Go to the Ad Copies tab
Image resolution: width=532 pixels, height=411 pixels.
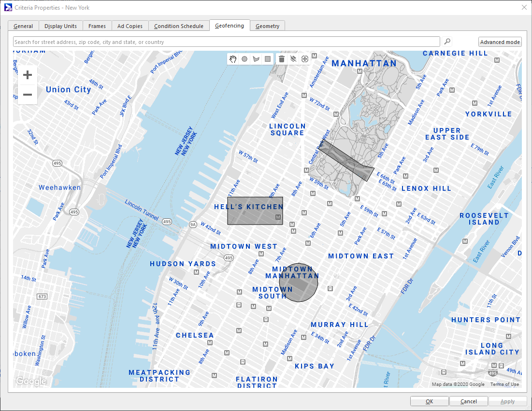pyautogui.click(x=130, y=26)
